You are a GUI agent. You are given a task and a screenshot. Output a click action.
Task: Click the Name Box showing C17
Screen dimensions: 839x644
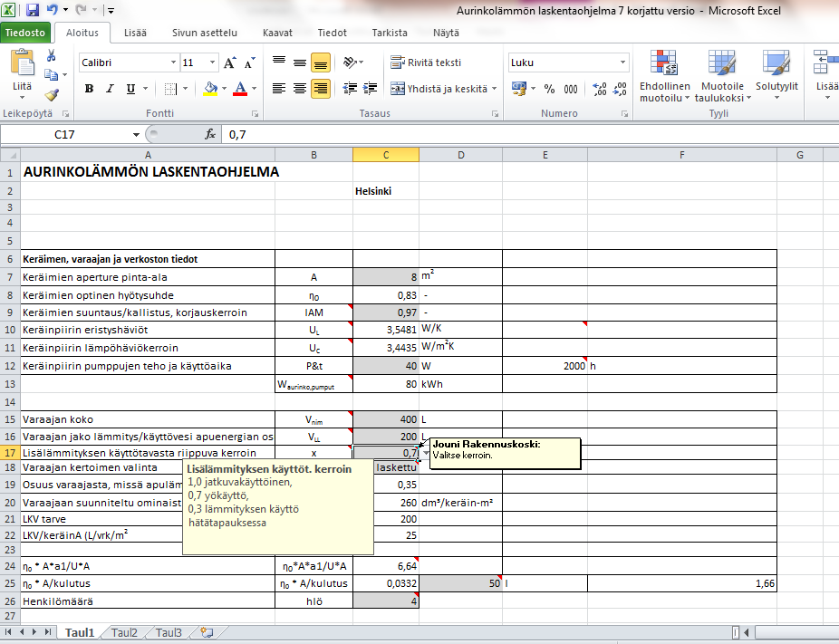pyautogui.click(x=64, y=134)
